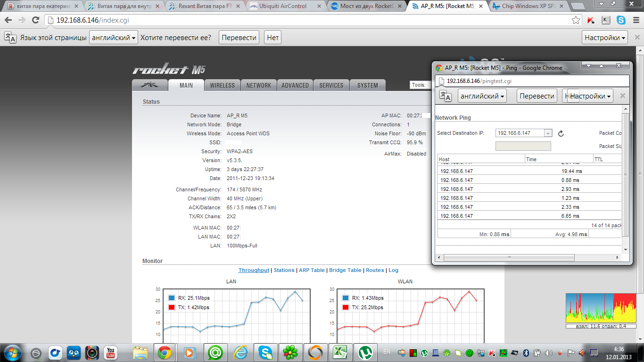Viewport: 644px width, 362px height.
Task: Switch to the Chip Windows XP SP3 tab
Action: 528,6
